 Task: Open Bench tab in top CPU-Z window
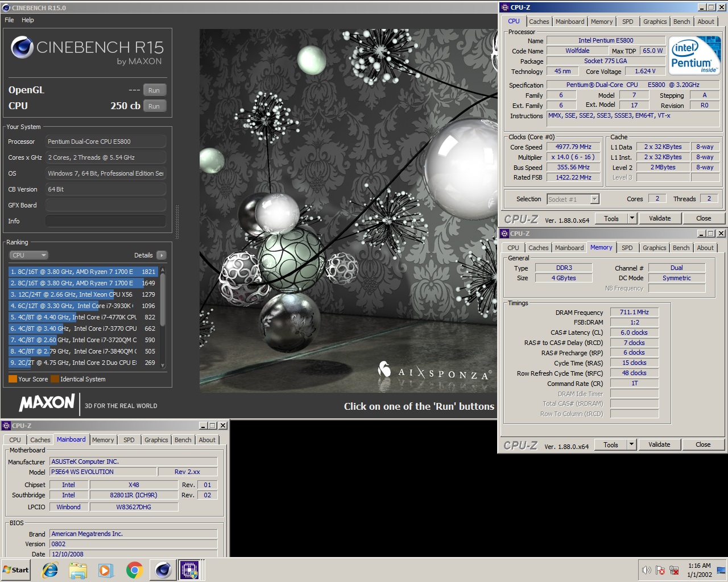tap(681, 22)
